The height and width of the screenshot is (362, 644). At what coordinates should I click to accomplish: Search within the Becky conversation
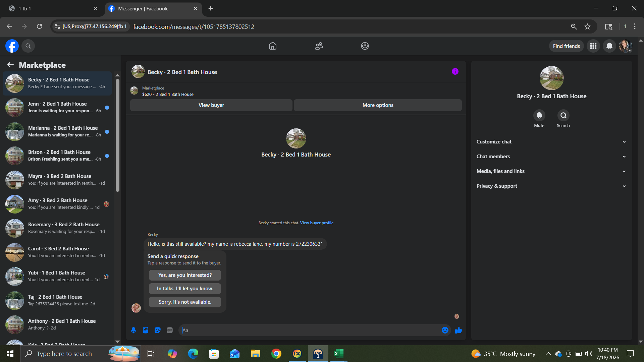click(x=563, y=115)
